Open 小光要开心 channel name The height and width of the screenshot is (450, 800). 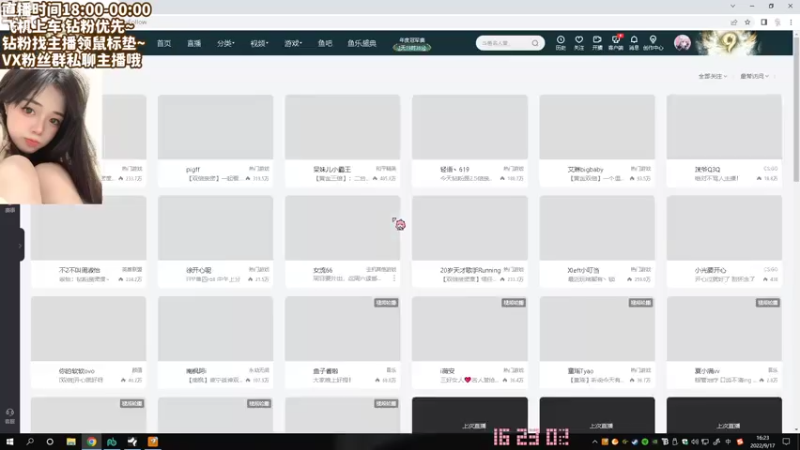(x=710, y=270)
